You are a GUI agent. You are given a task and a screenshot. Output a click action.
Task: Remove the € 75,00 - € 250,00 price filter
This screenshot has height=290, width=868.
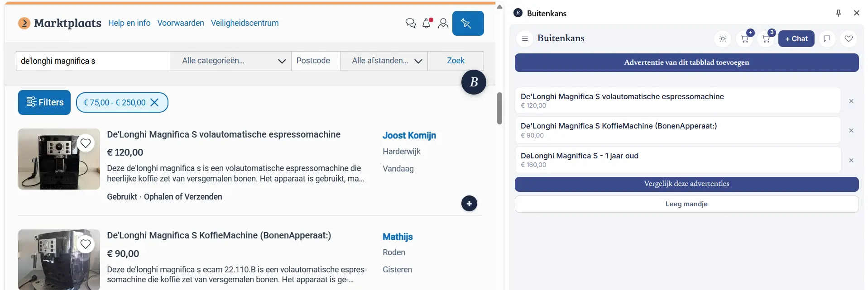(x=154, y=103)
